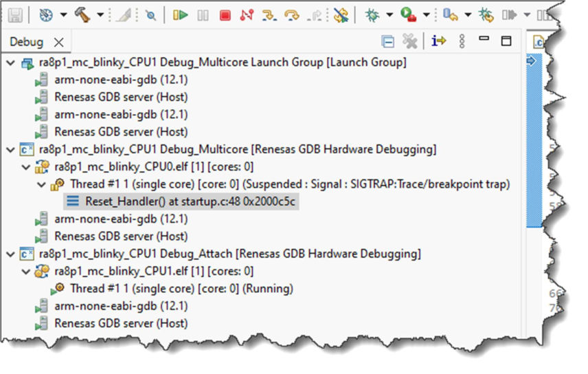This screenshot has width=588, height=374.
Task: Click the process icon beside CPU1.elf
Action: 42,271
